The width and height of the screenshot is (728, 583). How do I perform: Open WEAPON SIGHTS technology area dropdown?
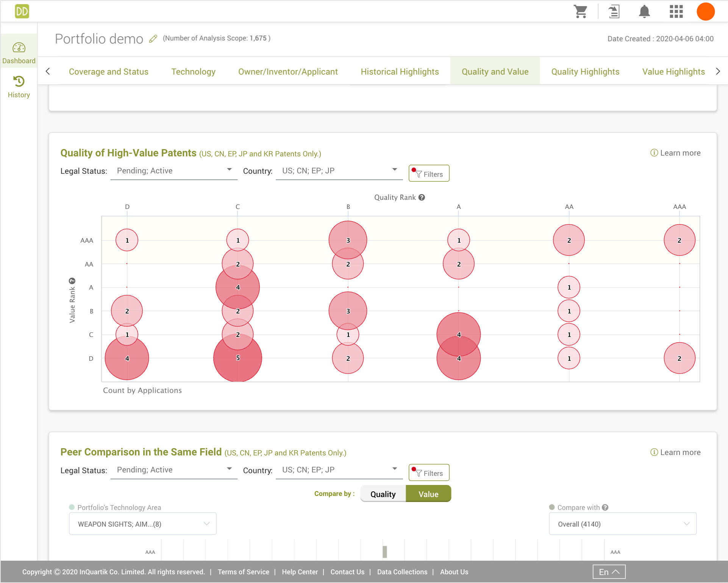tap(142, 524)
